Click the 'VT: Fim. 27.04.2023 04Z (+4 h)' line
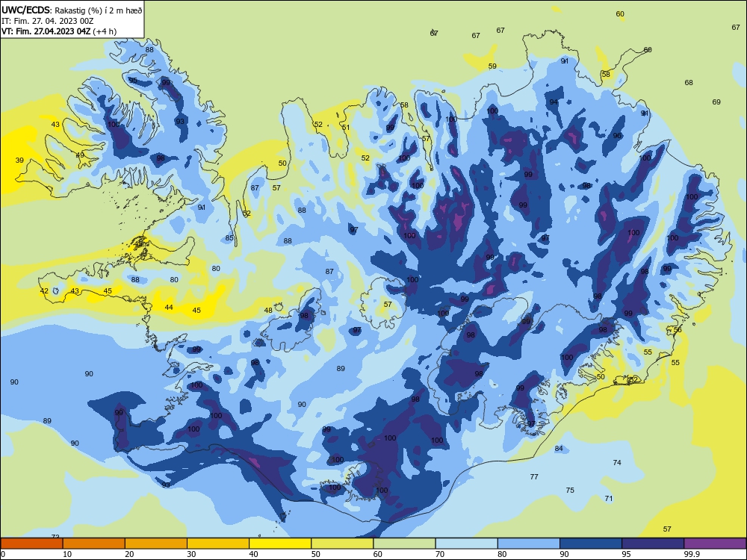Screen dimensions: 747x560 click(59, 31)
